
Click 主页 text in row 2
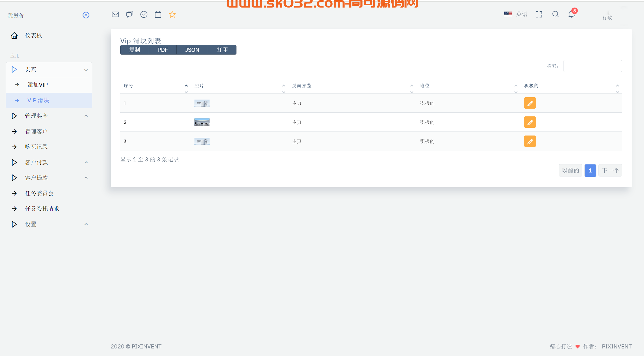coord(297,122)
